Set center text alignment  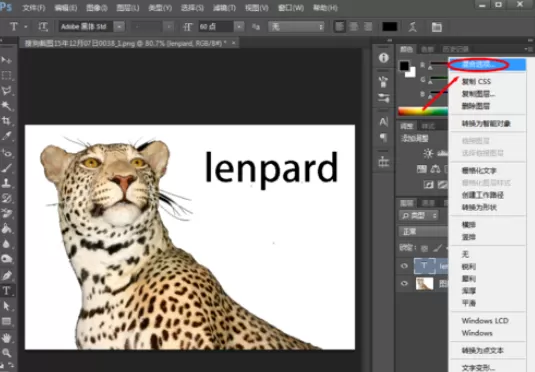(354, 27)
